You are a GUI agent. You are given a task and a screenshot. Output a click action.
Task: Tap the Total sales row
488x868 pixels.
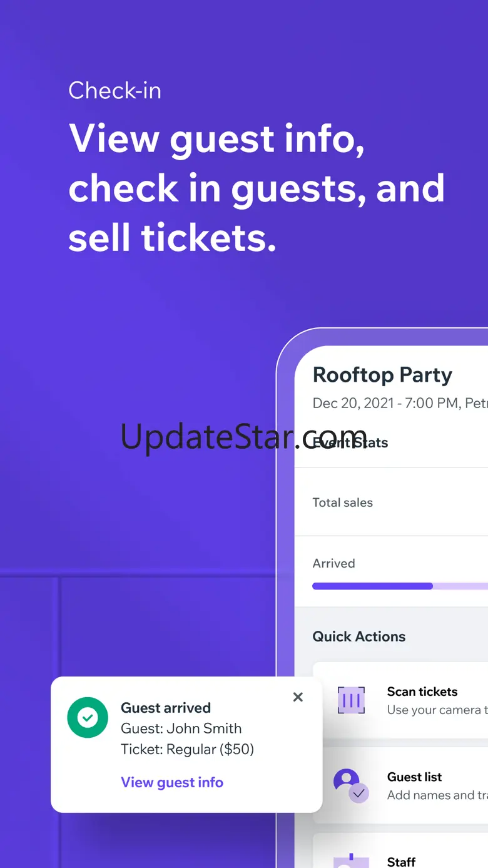tap(392, 503)
